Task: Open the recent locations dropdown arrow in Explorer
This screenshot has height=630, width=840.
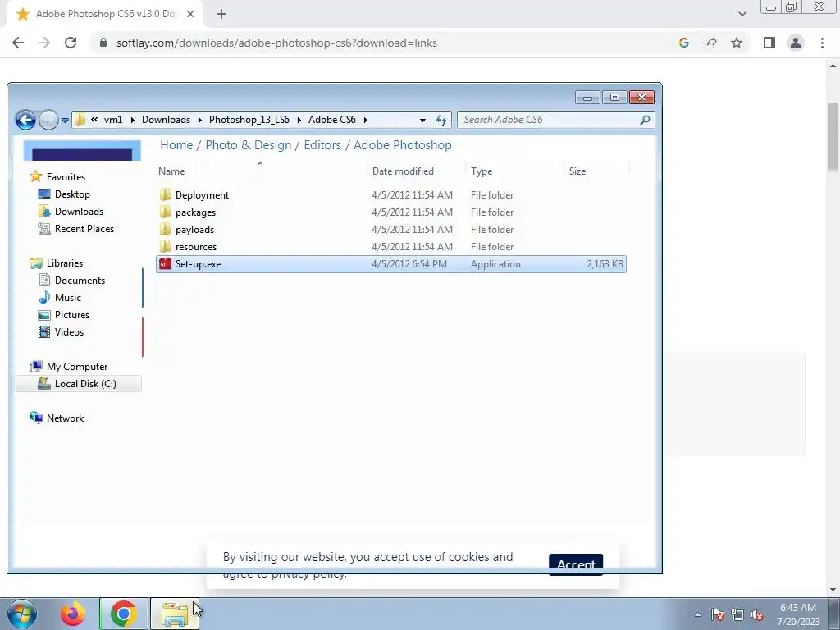Action: (x=65, y=121)
